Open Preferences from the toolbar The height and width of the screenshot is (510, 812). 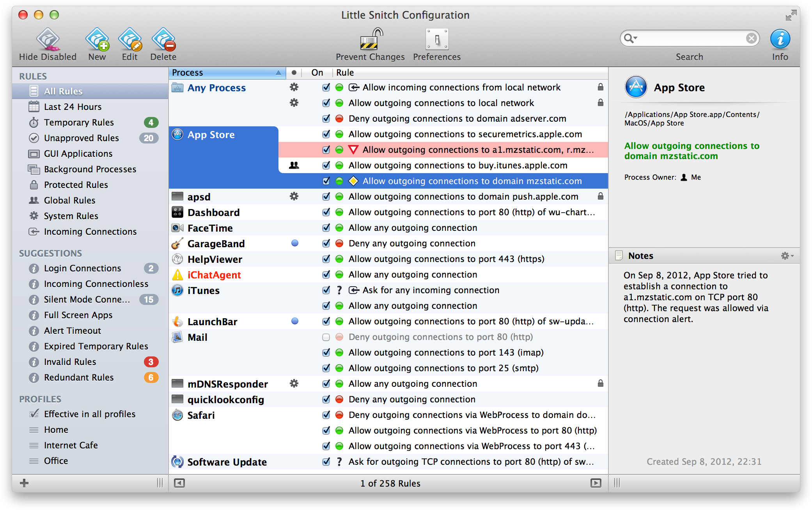pyautogui.click(x=437, y=39)
